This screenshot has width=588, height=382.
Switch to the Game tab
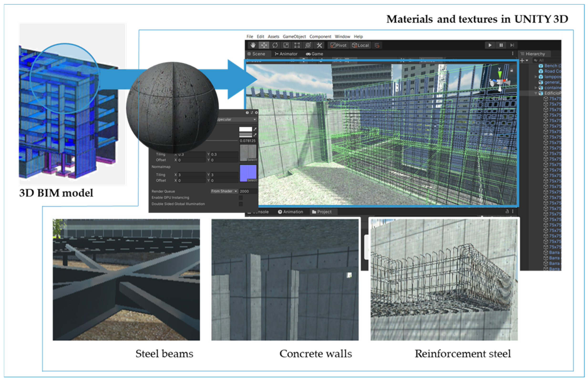click(315, 54)
